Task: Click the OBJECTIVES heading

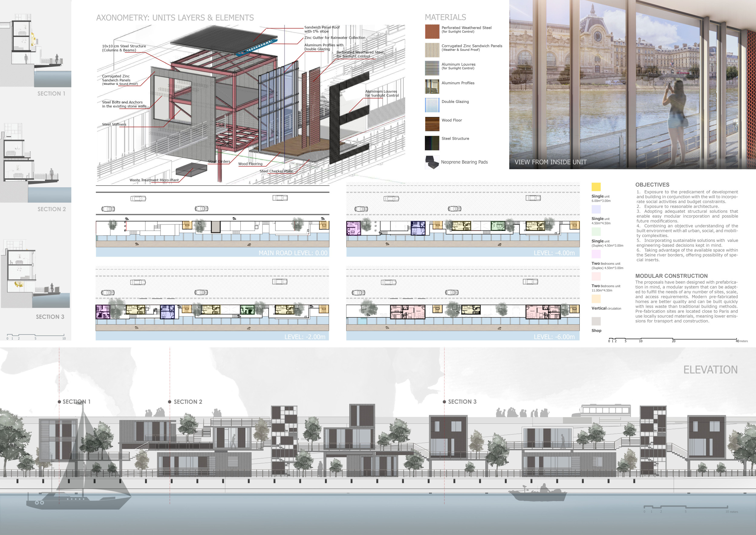Action: point(652,185)
